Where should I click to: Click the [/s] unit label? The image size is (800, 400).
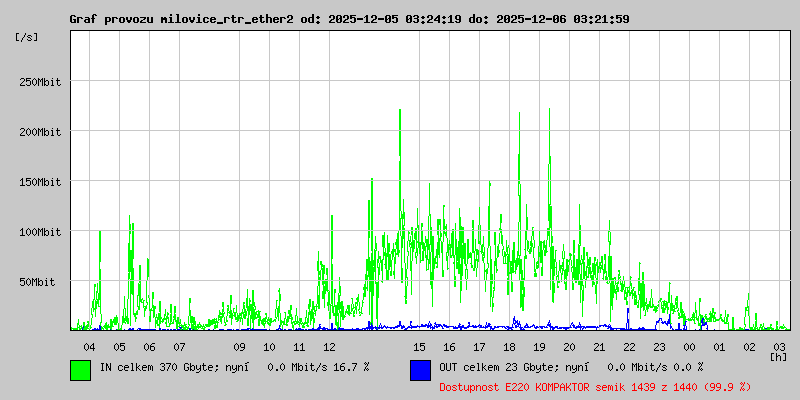pyautogui.click(x=27, y=36)
